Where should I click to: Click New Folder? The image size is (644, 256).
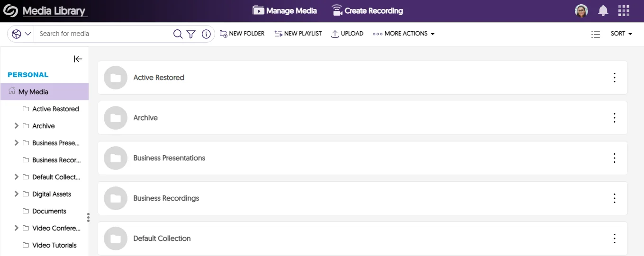tap(242, 34)
